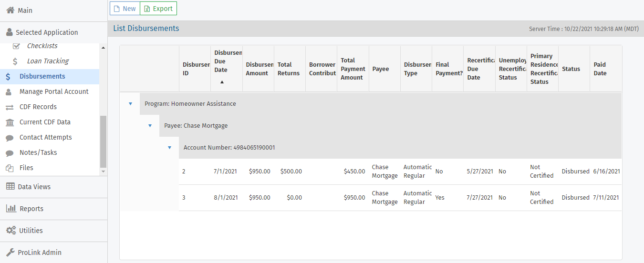Click the 5/27/2021 recertification due date

point(480,172)
